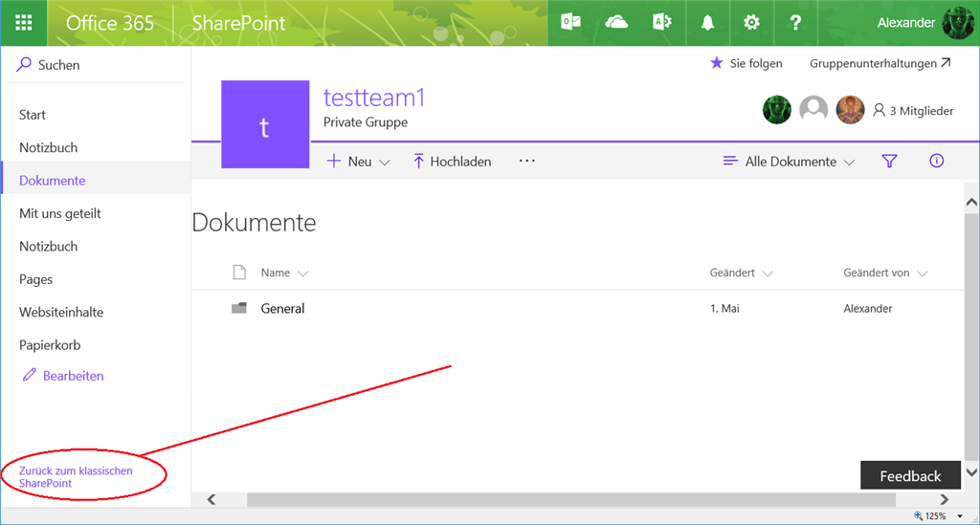Click the purple testteam1 site logo
This screenshot has width=980, height=525.
pos(265,124)
